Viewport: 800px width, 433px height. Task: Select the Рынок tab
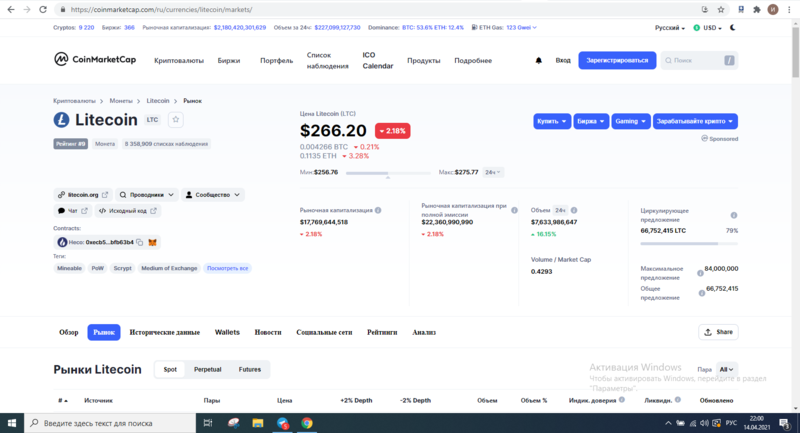click(x=104, y=332)
